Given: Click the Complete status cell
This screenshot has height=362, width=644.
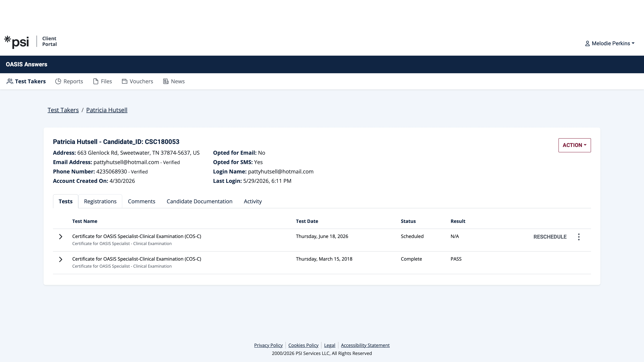Looking at the screenshot, I should pyautogui.click(x=411, y=259).
